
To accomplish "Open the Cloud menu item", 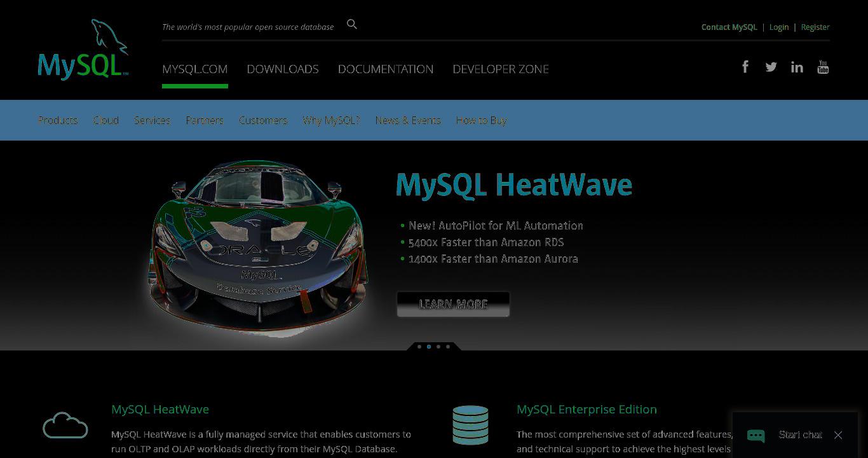I will coord(106,120).
